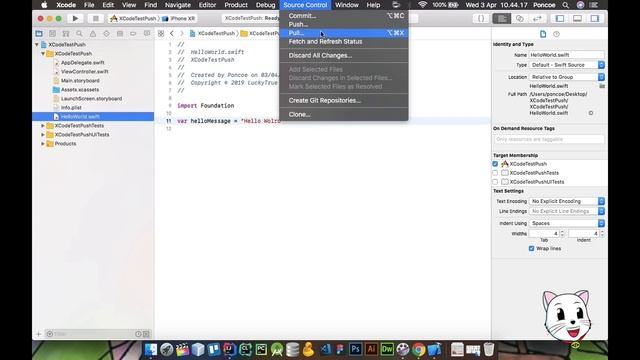
Task: Toggle recent files filter in navigator
Action: click(x=138, y=334)
